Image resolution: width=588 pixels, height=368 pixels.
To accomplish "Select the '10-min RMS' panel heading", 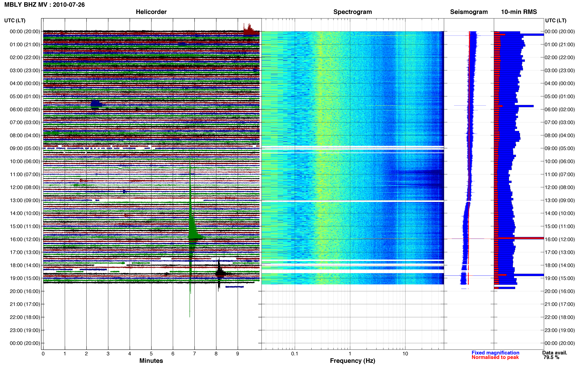I will tap(519, 12).
